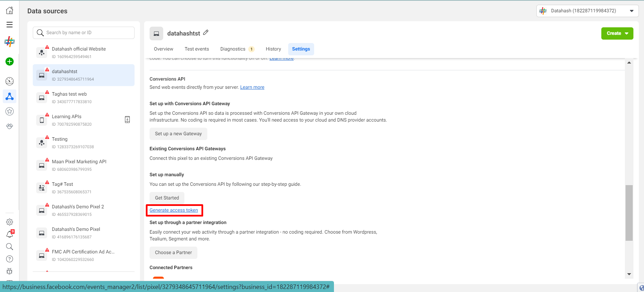Screen dimensions: 644x292
Task: Click the green plus add icon
Action: click(10, 61)
